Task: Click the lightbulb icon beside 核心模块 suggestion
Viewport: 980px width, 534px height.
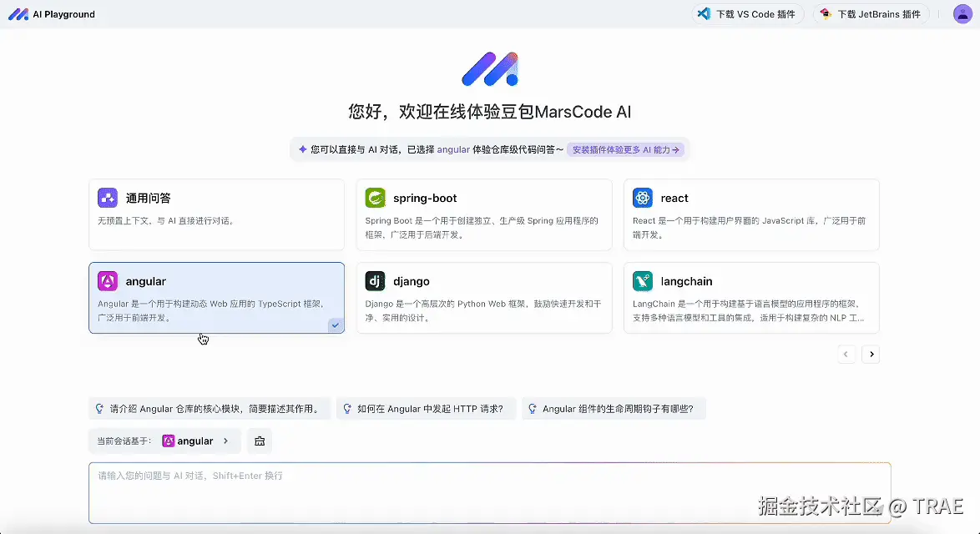Action: tap(99, 409)
